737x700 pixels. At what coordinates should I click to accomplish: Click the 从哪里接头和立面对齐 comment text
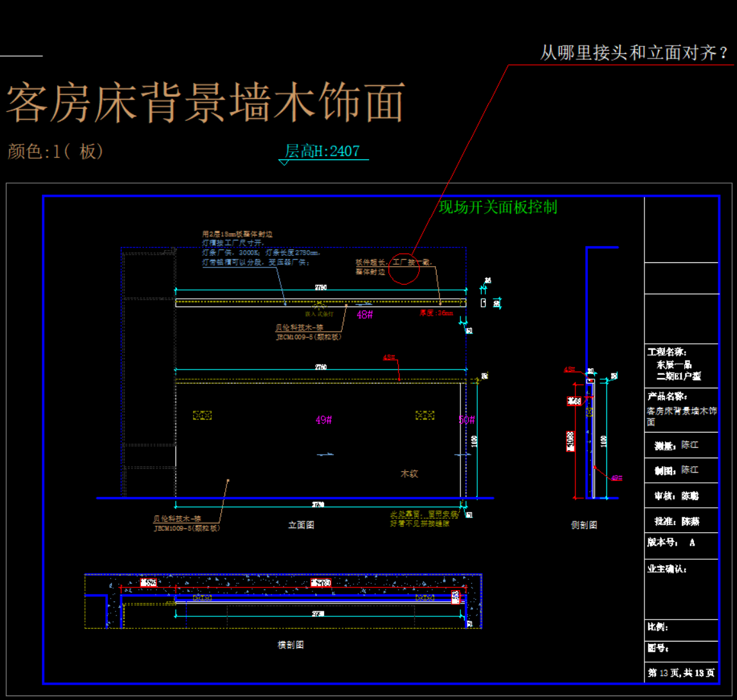(634, 53)
